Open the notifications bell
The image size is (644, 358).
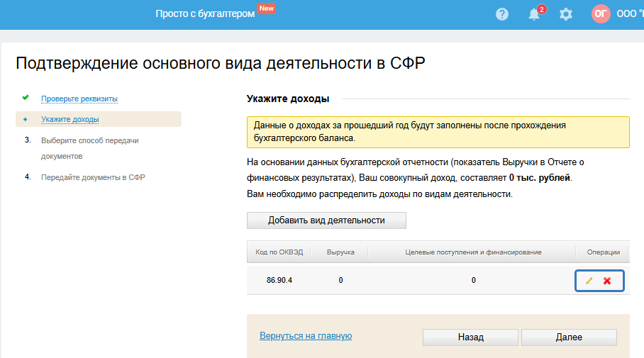coord(535,14)
